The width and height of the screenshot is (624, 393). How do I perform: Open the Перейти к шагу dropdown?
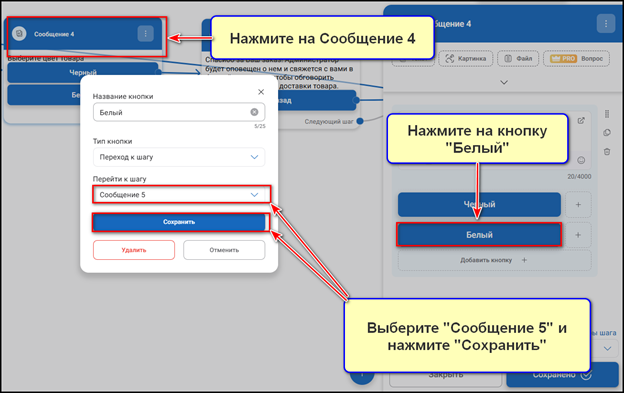click(181, 195)
